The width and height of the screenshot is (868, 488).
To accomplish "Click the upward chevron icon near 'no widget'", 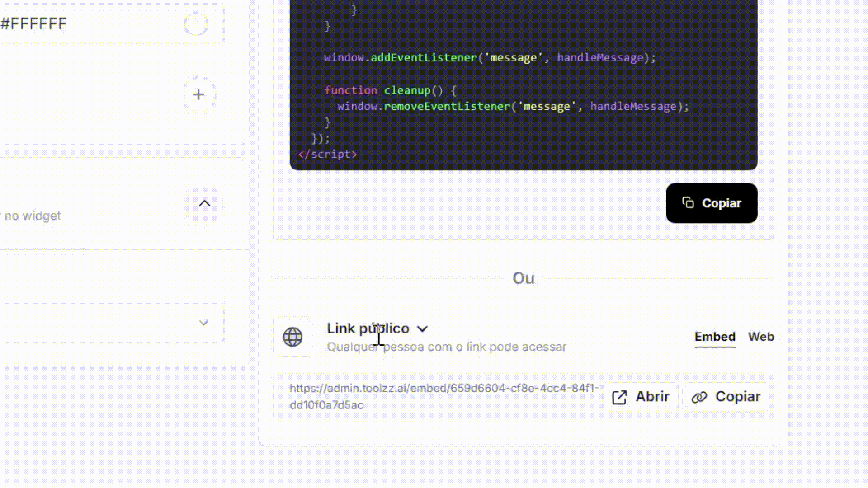I will click(x=204, y=203).
